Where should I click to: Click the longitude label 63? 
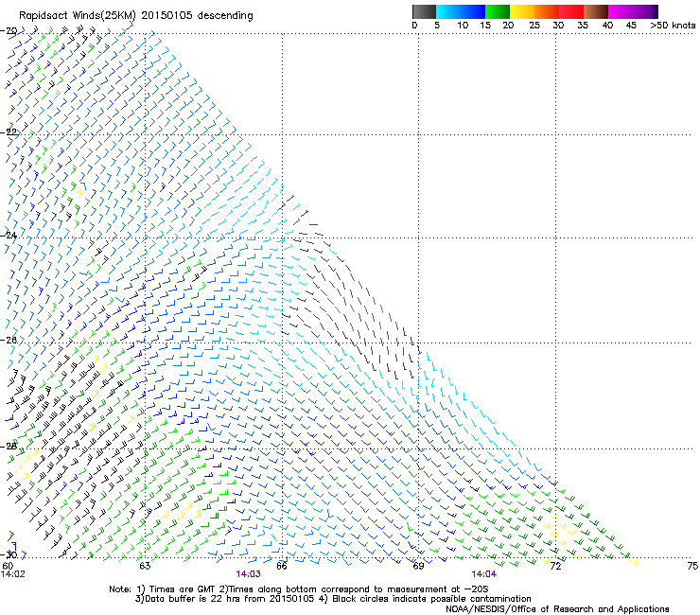pos(145,566)
